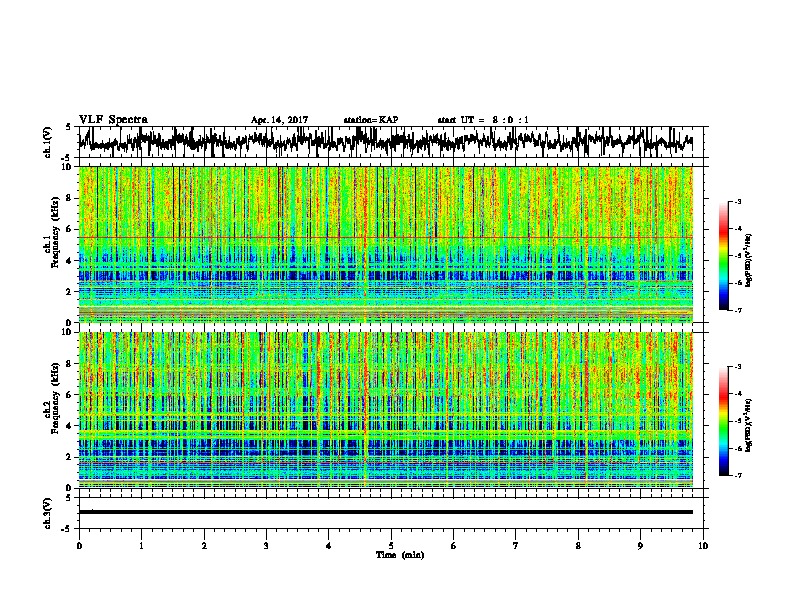Click the ch.1 color scale bar

click(723, 256)
